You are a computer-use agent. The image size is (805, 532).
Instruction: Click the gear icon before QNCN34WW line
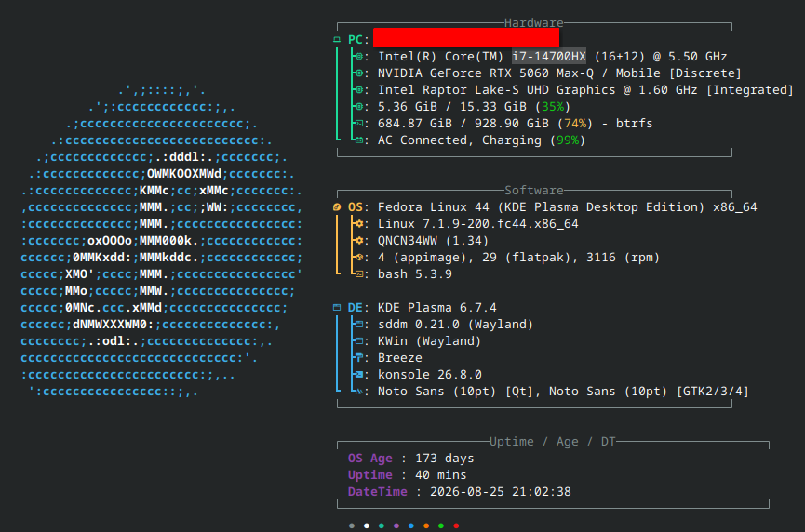359,241
